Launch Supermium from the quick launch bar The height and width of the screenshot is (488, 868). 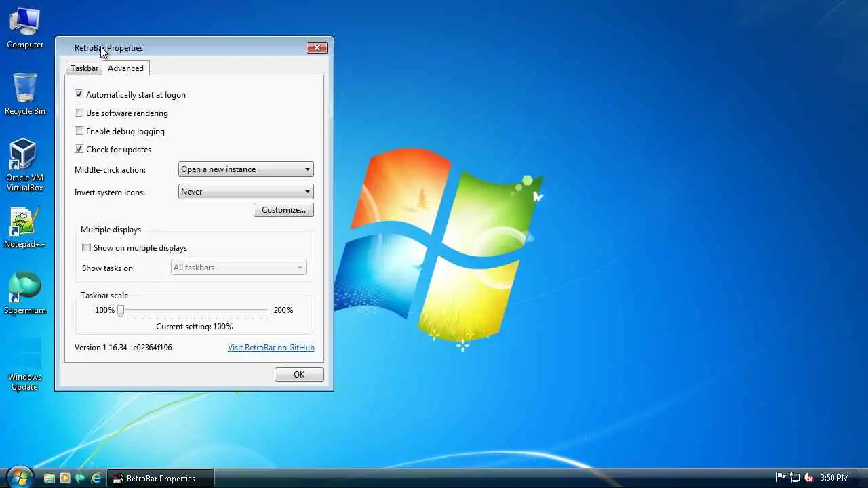click(x=81, y=479)
